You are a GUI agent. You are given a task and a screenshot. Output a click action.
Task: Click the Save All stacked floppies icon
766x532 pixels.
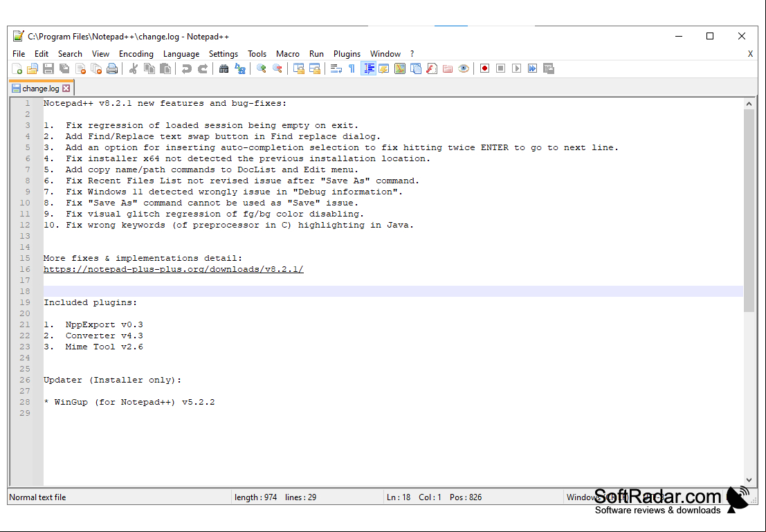pyautogui.click(x=64, y=69)
